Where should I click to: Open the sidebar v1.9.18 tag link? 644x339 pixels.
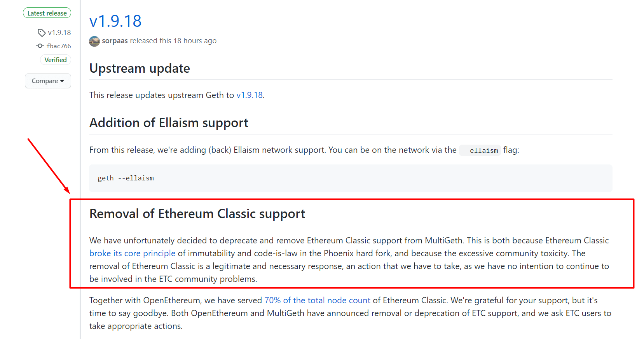59,33
